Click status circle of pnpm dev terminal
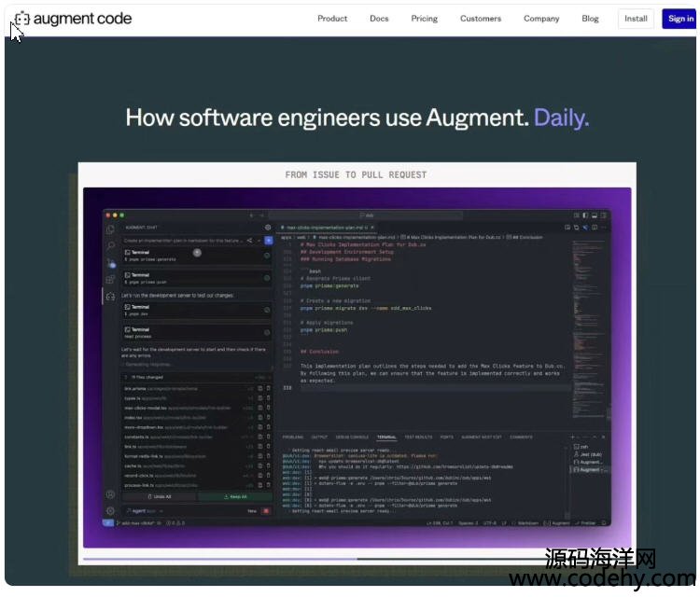The width and height of the screenshot is (700, 597). click(x=267, y=310)
